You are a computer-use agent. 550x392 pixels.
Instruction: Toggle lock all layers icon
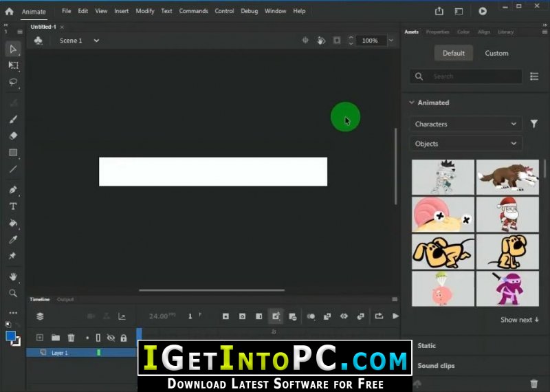[x=124, y=338]
